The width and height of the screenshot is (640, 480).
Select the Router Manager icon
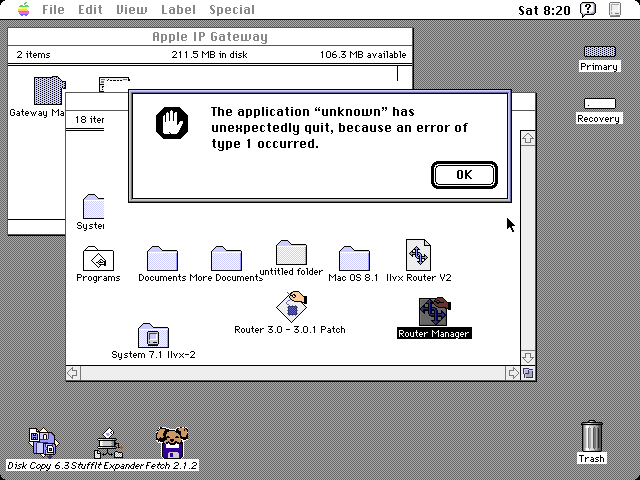point(434,312)
